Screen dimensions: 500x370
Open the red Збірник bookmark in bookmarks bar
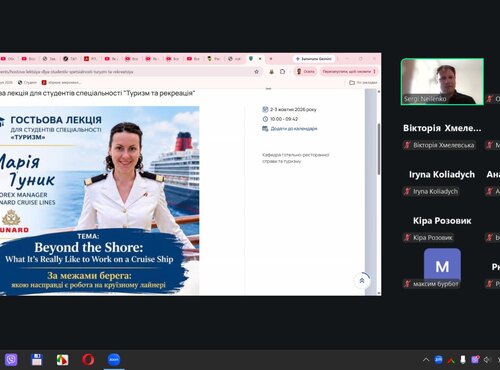tap(61, 82)
